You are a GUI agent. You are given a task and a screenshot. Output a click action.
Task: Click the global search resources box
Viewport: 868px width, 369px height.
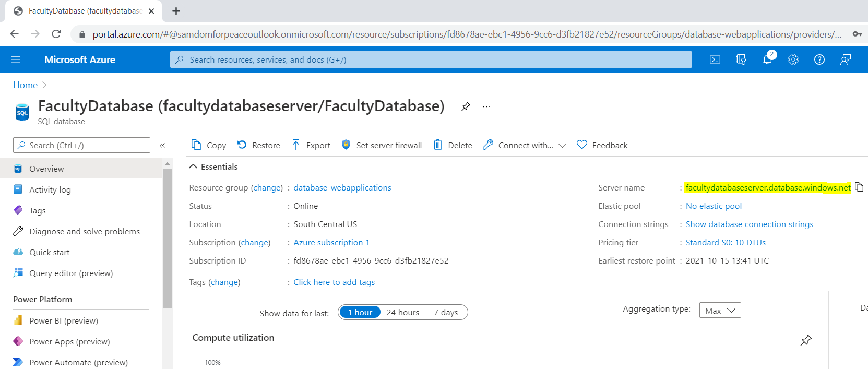pyautogui.click(x=431, y=59)
